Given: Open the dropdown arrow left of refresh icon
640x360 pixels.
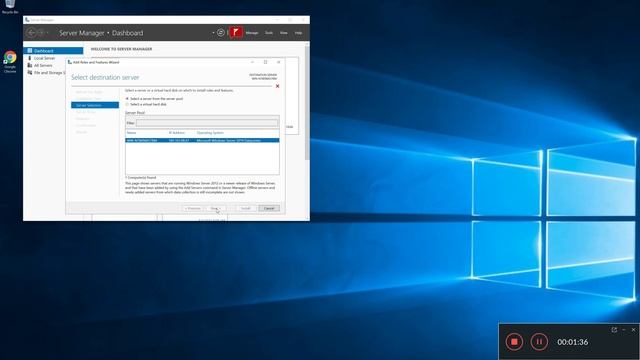Looking at the screenshot, I should point(213,33).
